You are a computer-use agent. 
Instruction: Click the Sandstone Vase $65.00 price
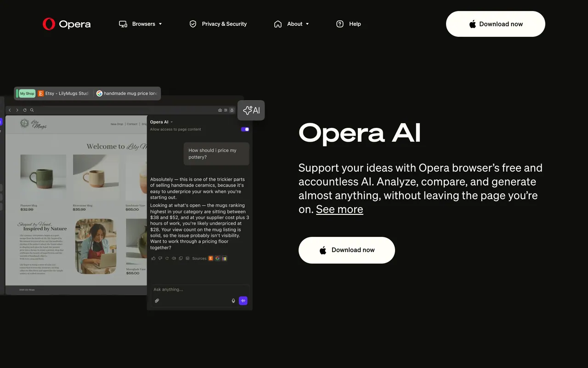click(132, 209)
